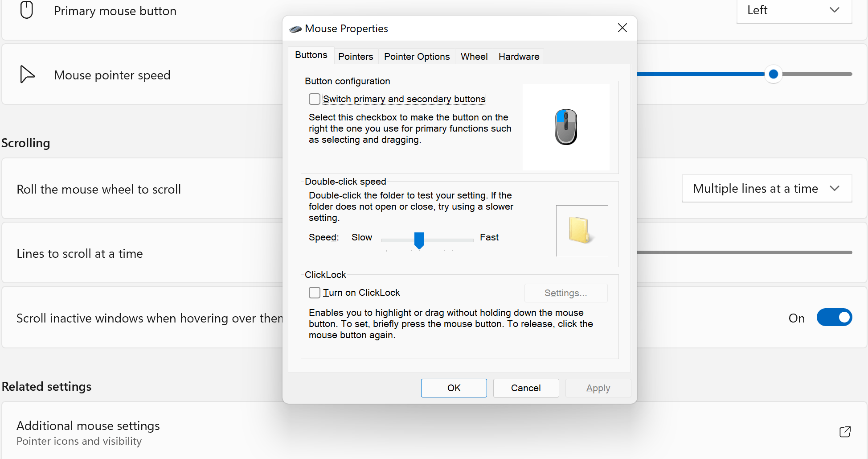The image size is (868, 459).
Task: Open the Primary mouse button dropdown
Action: 794,10
